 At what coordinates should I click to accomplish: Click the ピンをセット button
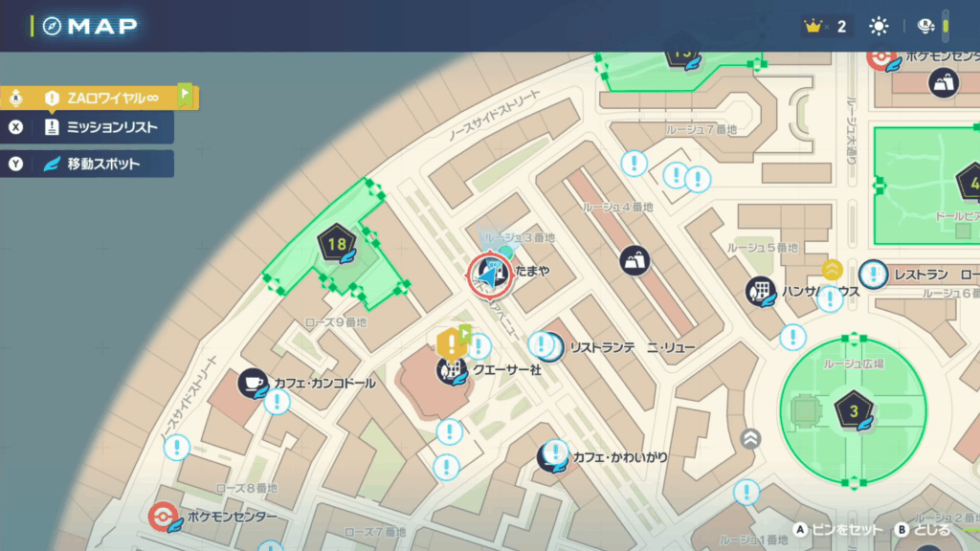click(x=838, y=530)
